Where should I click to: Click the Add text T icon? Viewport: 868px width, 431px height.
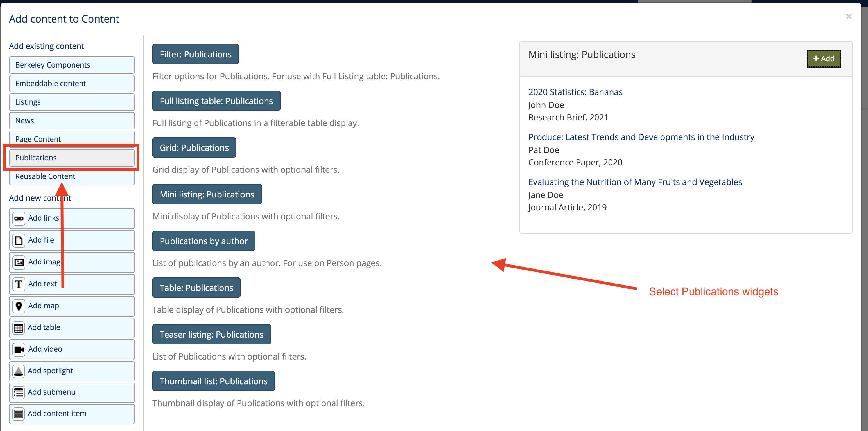pyautogui.click(x=19, y=284)
